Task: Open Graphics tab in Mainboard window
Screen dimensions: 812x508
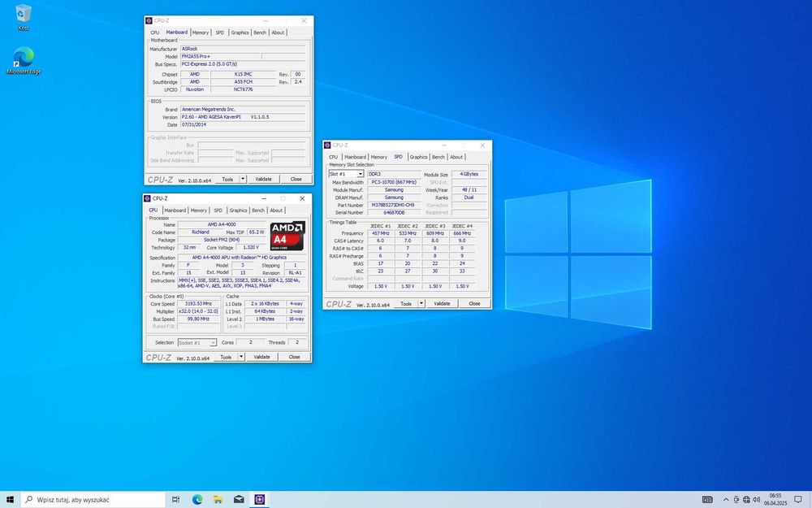Action: (x=240, y=33)
